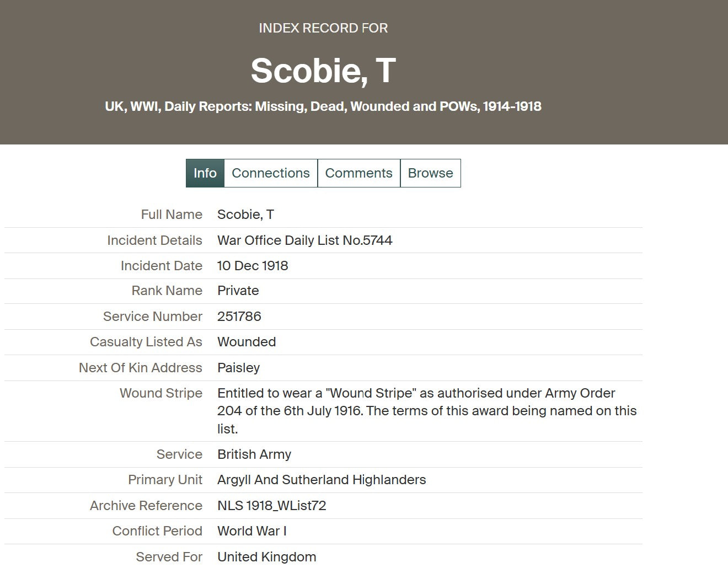Open the Connections tab

coord(271,173)
